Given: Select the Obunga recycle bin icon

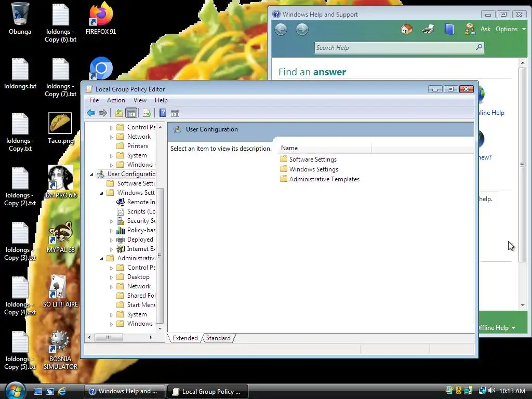Looking at the screenshot, I should [20, 19].
